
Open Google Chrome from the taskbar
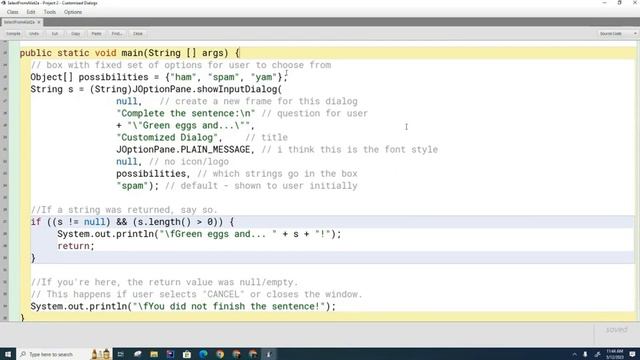tap(220, 354)
